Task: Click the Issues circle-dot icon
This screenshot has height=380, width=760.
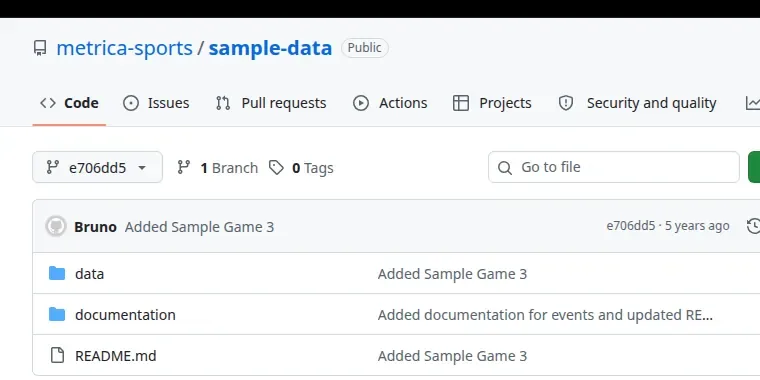Action: [131, 103]
